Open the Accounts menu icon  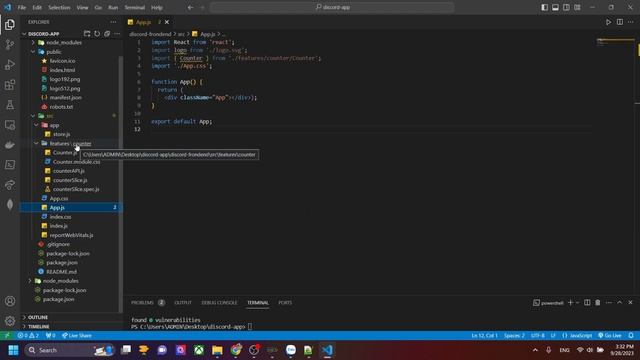10,301
